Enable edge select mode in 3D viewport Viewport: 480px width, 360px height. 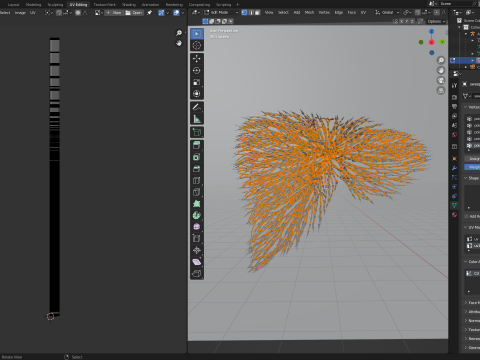[x=251, y=13]
